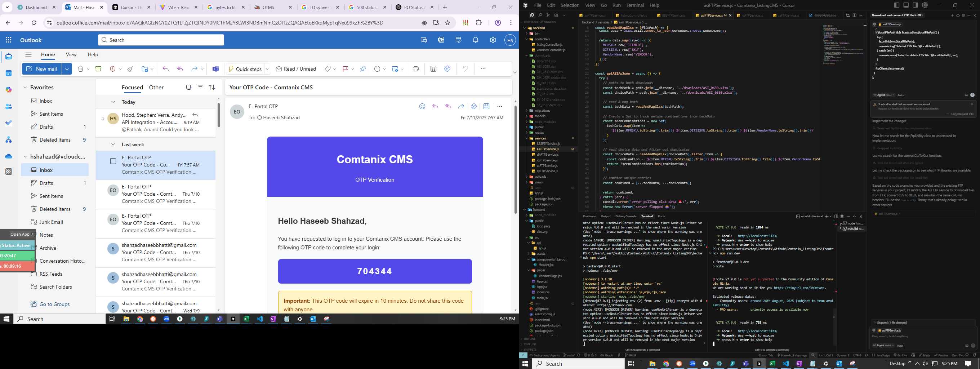The width and height of the screenshot is (980, 369).
Task: Open the Quick steps dropdown arrow
Action: pos(267,69)
